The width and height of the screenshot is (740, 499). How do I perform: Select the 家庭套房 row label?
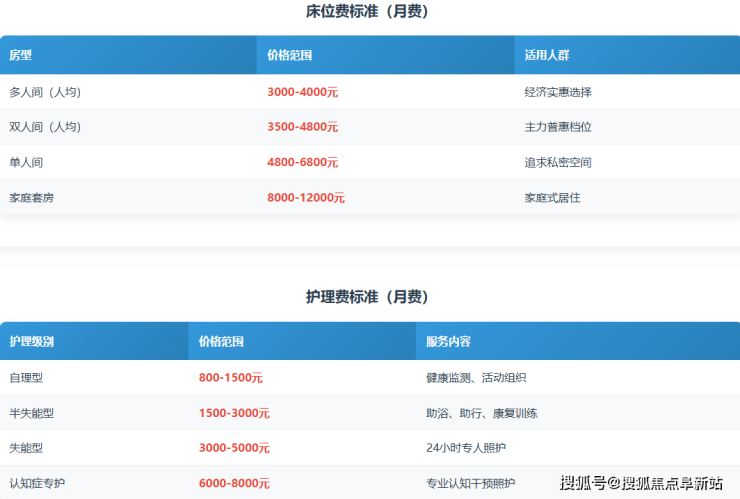(32, 198)
